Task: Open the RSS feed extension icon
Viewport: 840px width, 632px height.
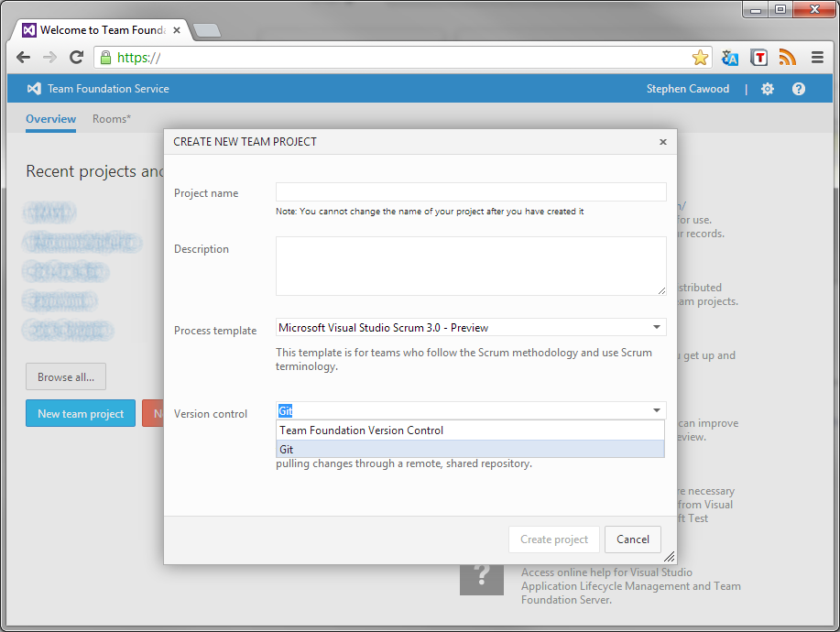Action: pos(787,58)
